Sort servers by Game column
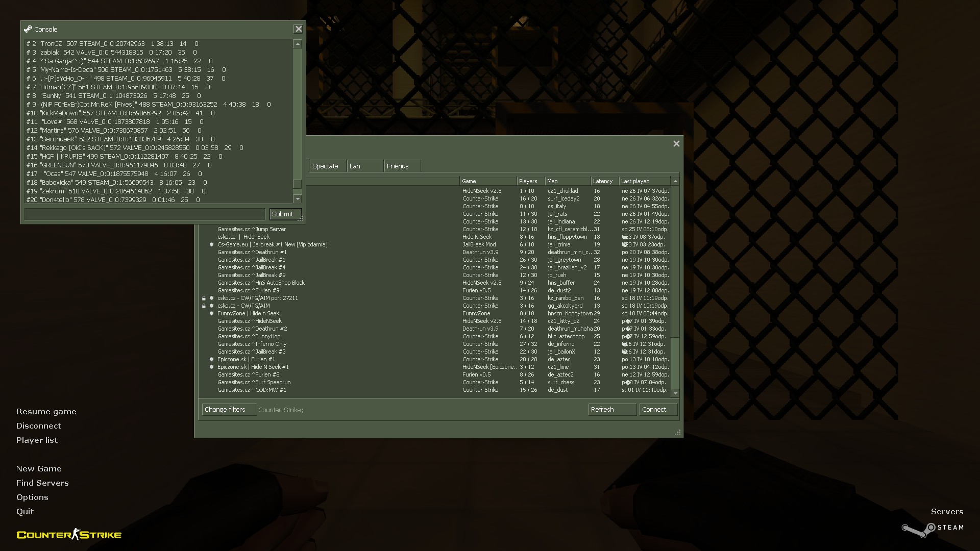 488,181
